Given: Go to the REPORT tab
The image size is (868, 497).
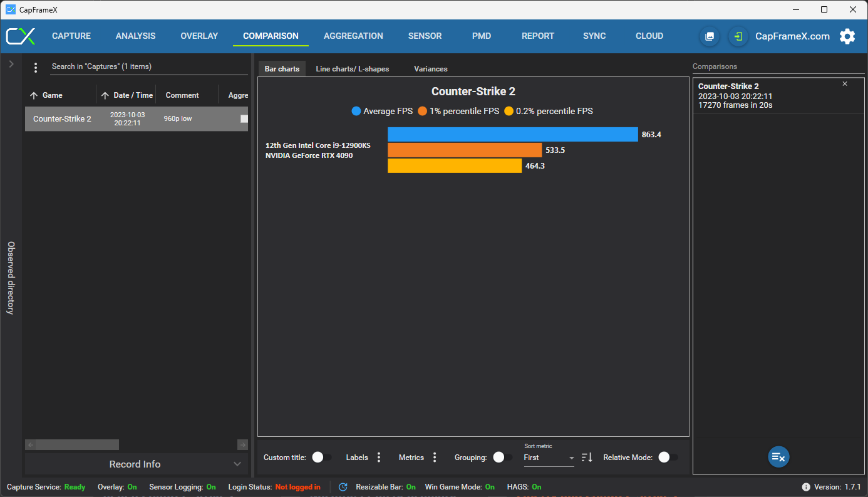Looking at the screenshot, I should [x=538, y=36].
